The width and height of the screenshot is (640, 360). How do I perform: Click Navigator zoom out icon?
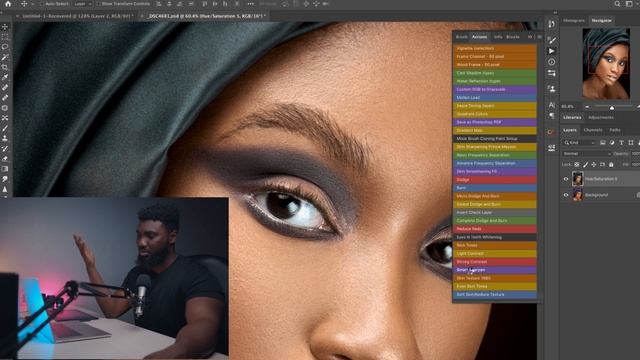pos(587,107)
